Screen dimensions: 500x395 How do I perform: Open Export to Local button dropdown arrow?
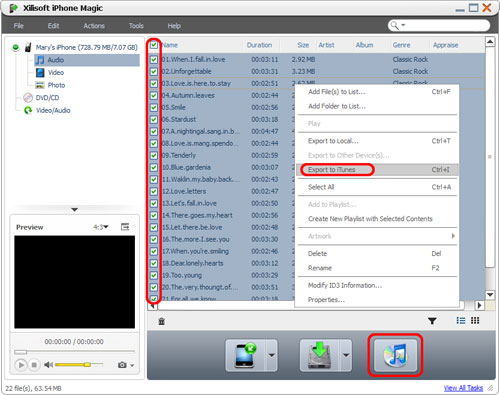pyautogui.click(x=346, y=355)
